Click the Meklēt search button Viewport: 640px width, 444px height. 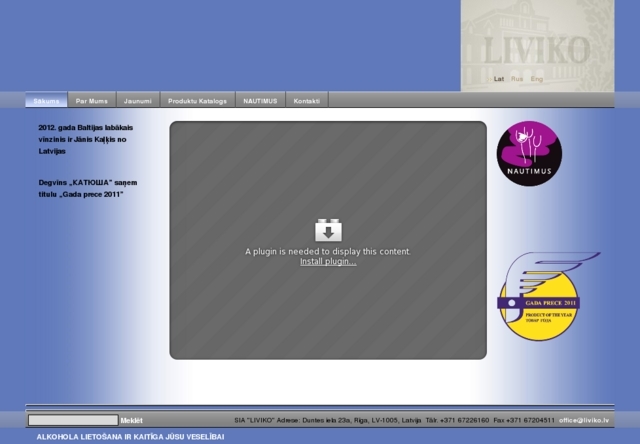tap(131, 420)
